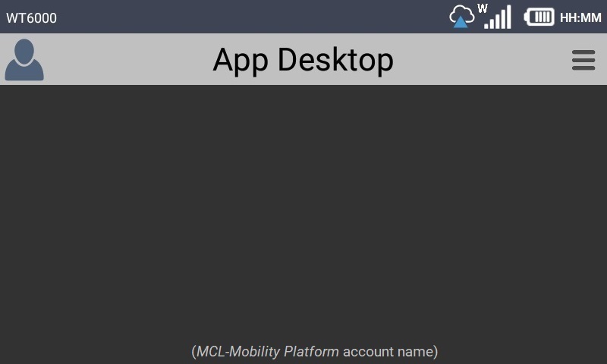The height and width of the screenshot is (364, 607).
Task: Select the App Desktop title
Action: [303, 60]
